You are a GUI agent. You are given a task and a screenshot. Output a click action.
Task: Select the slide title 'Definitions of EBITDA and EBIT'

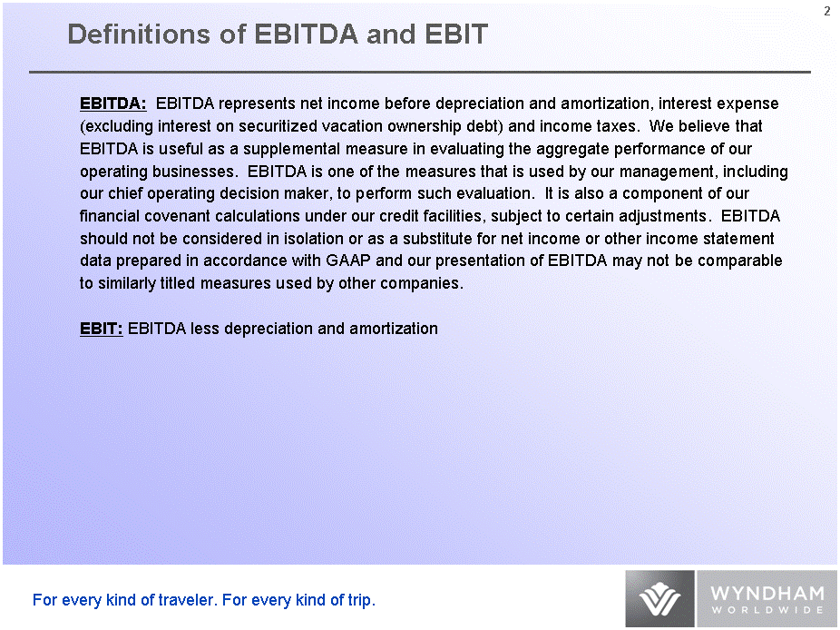(x=278, y=34)
